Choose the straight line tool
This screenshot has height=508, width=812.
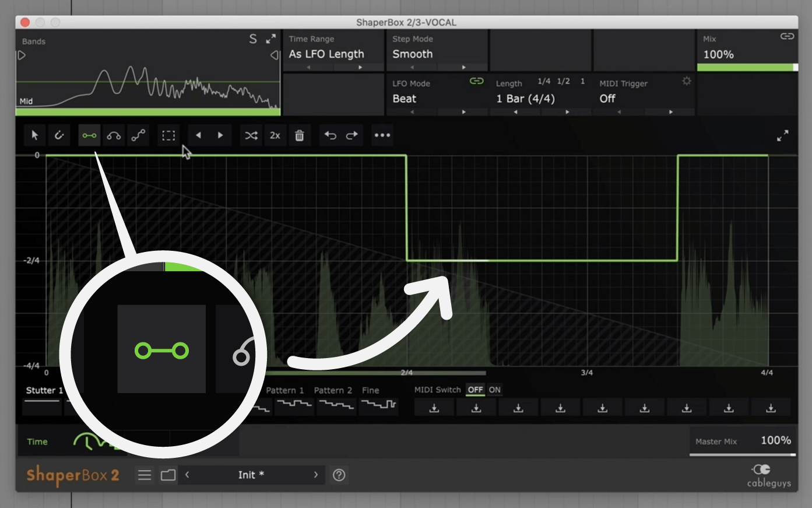(x=89, y=135)
